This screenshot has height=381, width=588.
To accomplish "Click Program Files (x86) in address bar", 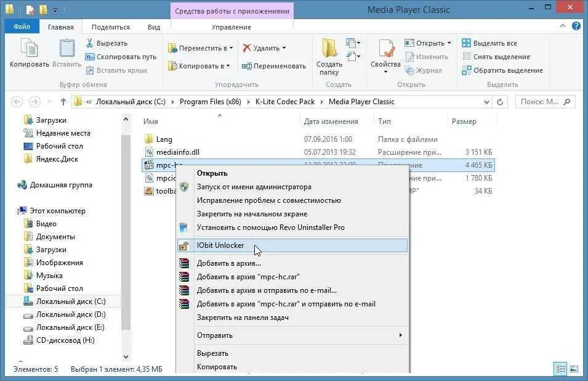I will click(211, 102).
